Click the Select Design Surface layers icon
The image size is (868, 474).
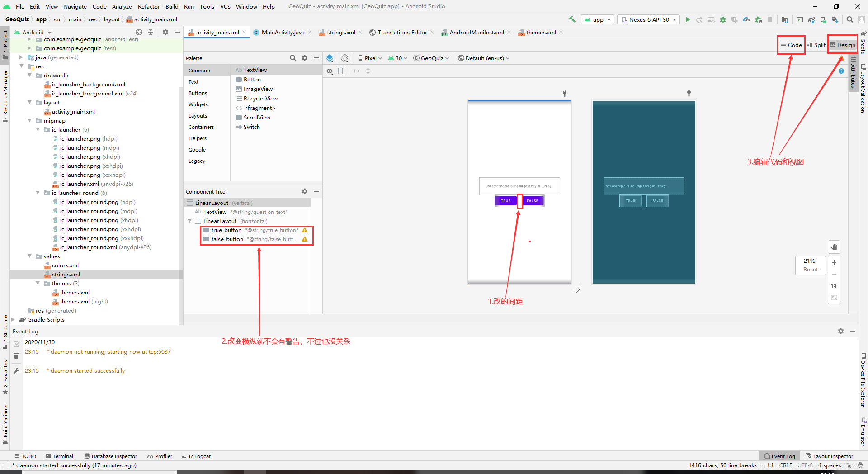click(x=330, y=58)
